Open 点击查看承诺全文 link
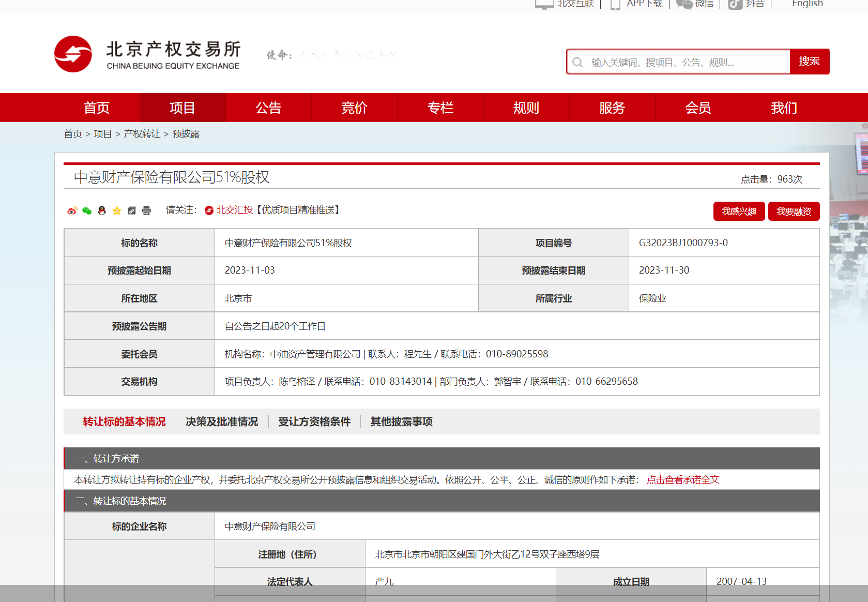This screenshot has height=602, width=868. point(683,479)
